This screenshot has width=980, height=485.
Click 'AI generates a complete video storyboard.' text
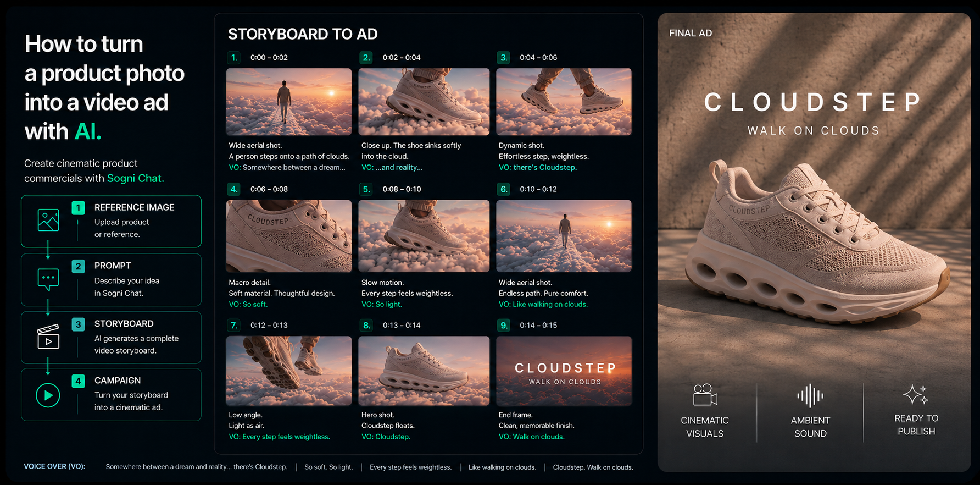click(x=136, y=345)
